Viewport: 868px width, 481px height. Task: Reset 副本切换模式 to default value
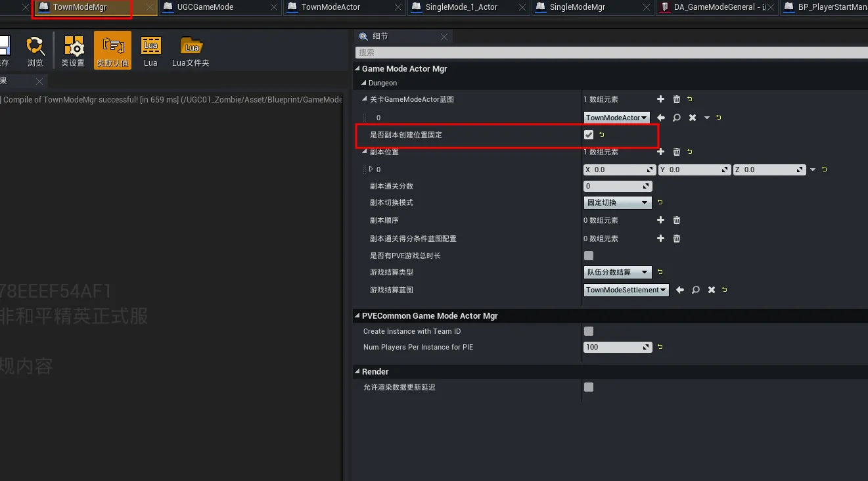tap(660, 202)
